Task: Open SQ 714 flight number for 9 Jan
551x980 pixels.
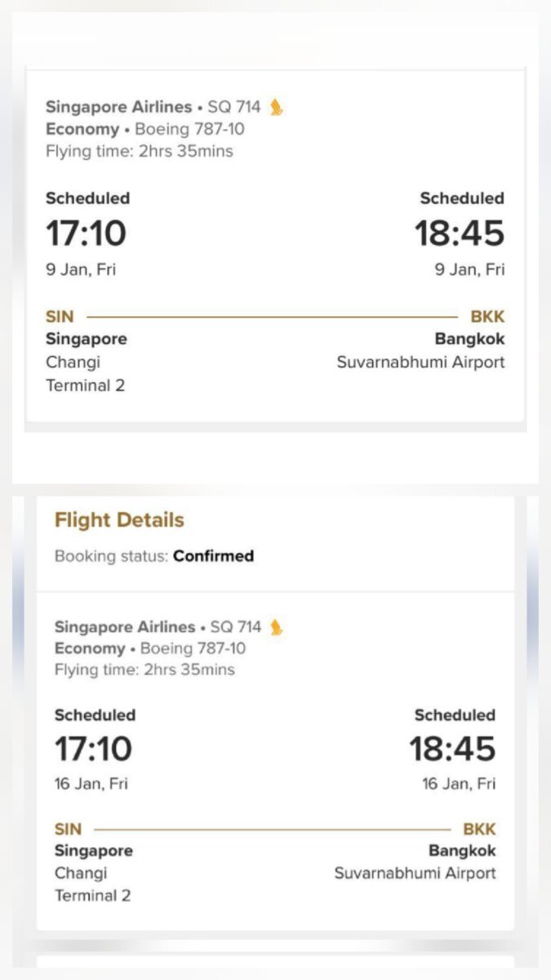Action: (x=234, y=107)
